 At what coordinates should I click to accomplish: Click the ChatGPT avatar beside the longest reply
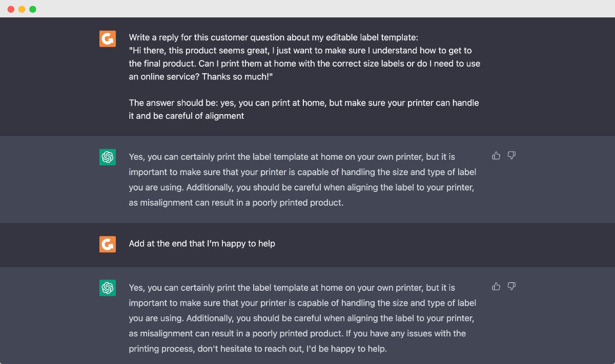[108, 288]
